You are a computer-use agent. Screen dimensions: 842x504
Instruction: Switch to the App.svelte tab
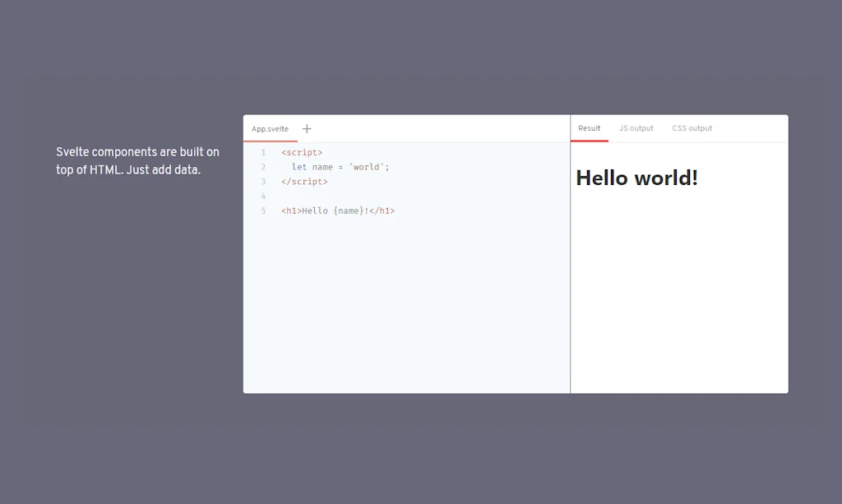pos(270,129)
